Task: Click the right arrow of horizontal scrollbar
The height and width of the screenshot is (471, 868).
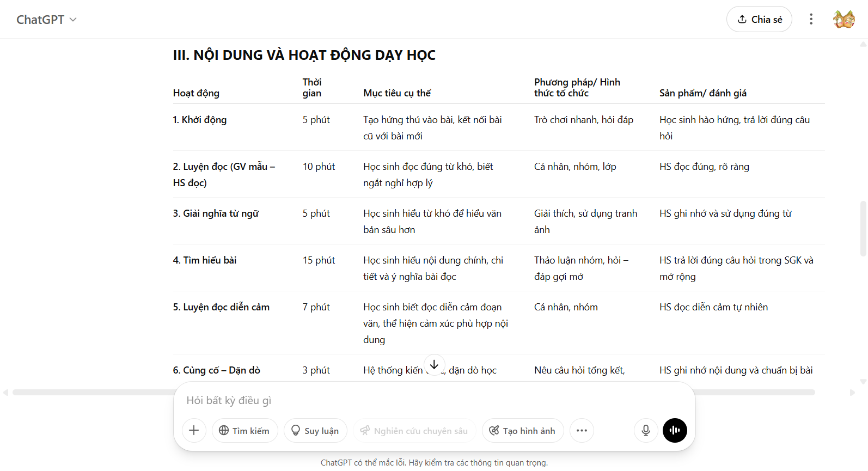Action: tap(852, 393)
